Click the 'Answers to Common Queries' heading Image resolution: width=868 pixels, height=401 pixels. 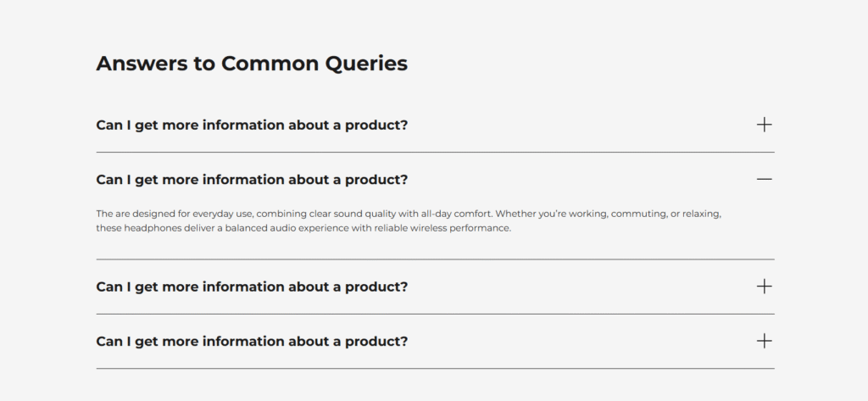(252, 64)
